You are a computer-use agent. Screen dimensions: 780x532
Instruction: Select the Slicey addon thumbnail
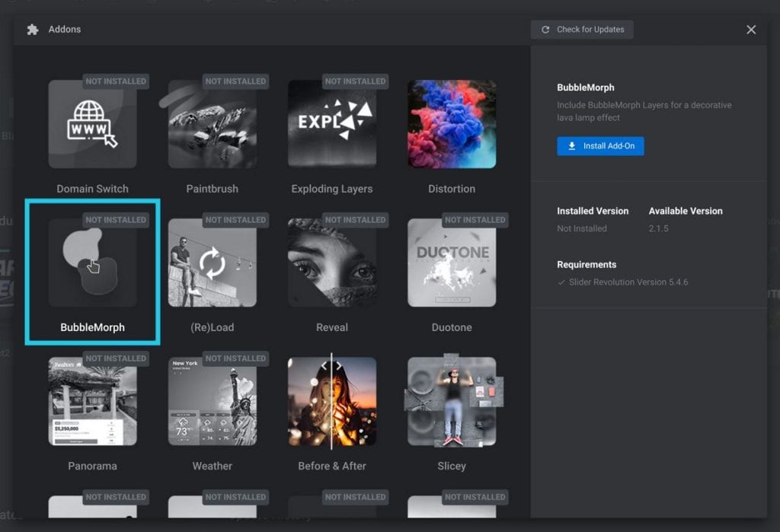[452, 401]
